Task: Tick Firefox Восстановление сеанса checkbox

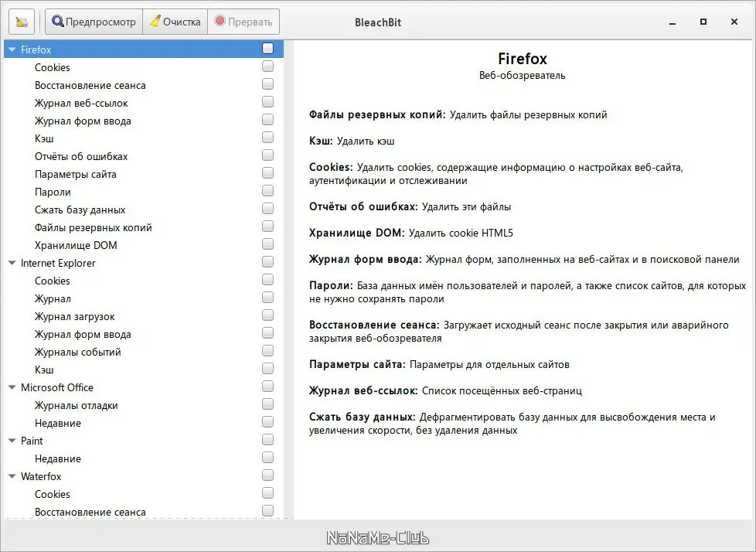Action: 267,84
